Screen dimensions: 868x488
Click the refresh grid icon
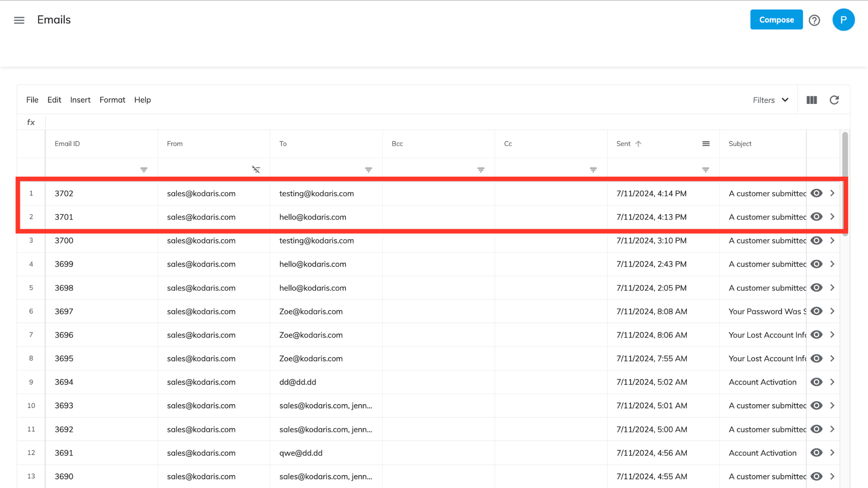click(834, 100)
